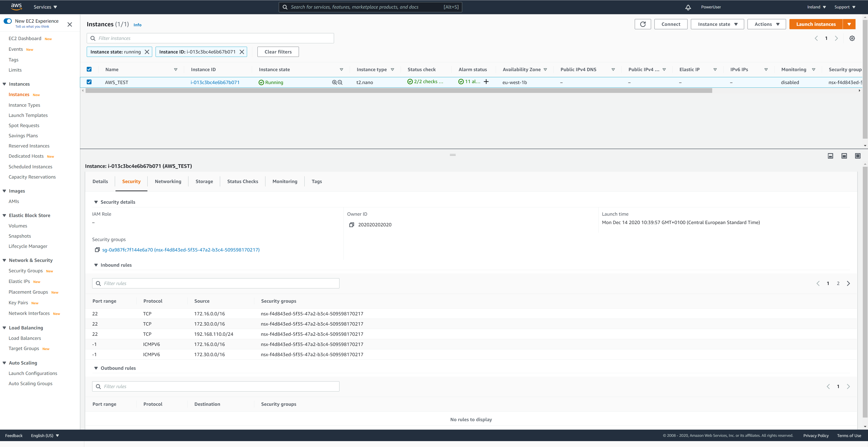Click the AWS logo home icon

coord(16,7)
